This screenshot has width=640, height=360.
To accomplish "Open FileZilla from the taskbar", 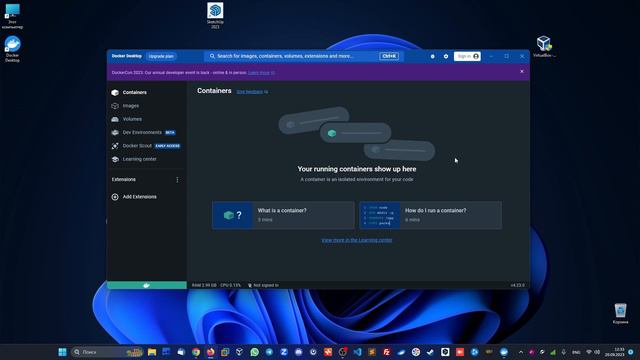I will [387, 352].
